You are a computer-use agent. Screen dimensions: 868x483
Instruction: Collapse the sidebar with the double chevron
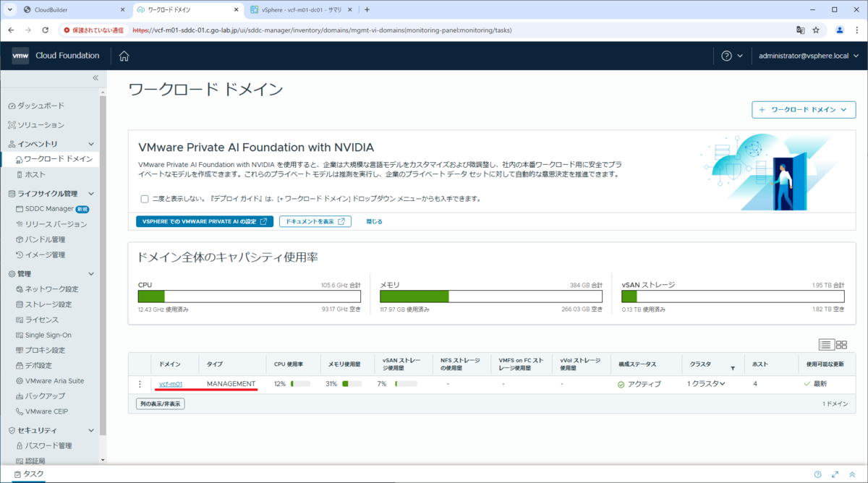click(95, 77)
